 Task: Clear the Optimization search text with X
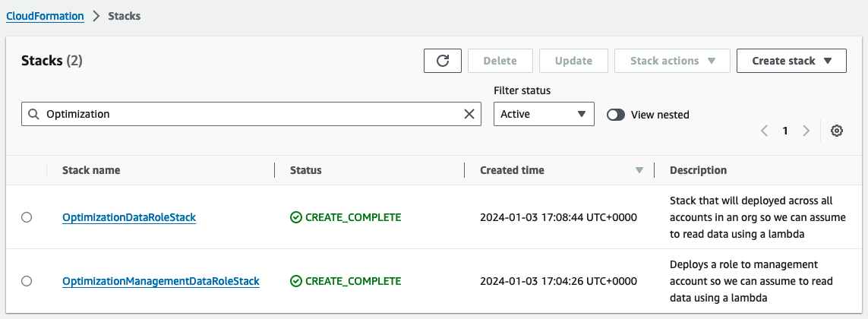click(x=469, y=114)
